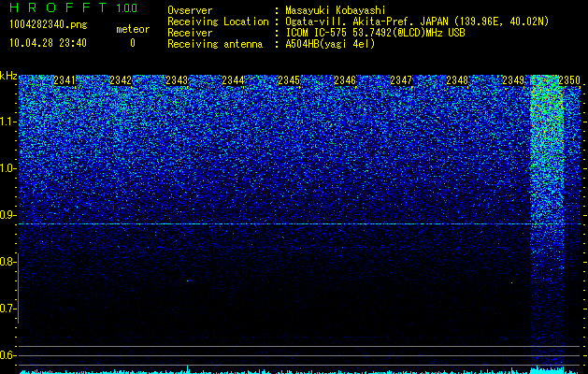
Task: Click the 1.1 kHz axis label
Action: [x=7, y=122]
